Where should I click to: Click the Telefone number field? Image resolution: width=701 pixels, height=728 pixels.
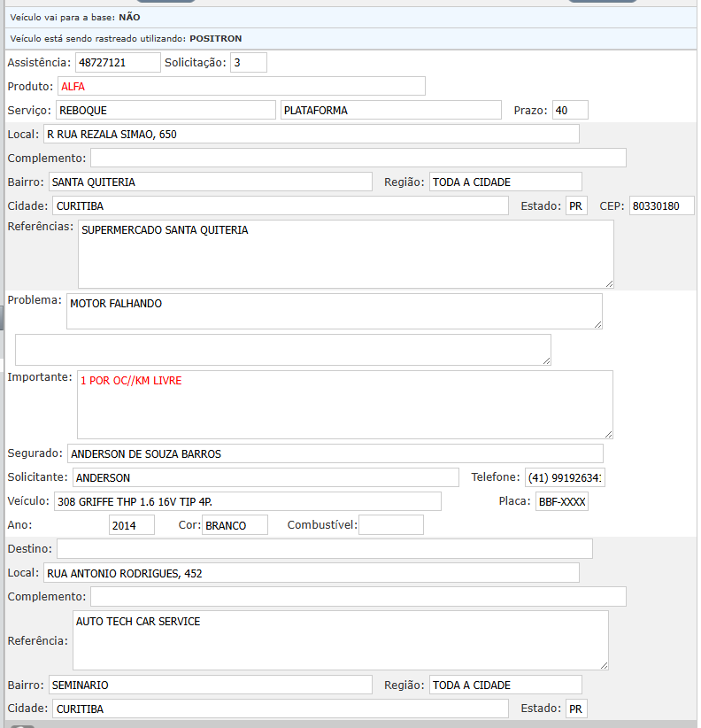click(x=564, y=477)
